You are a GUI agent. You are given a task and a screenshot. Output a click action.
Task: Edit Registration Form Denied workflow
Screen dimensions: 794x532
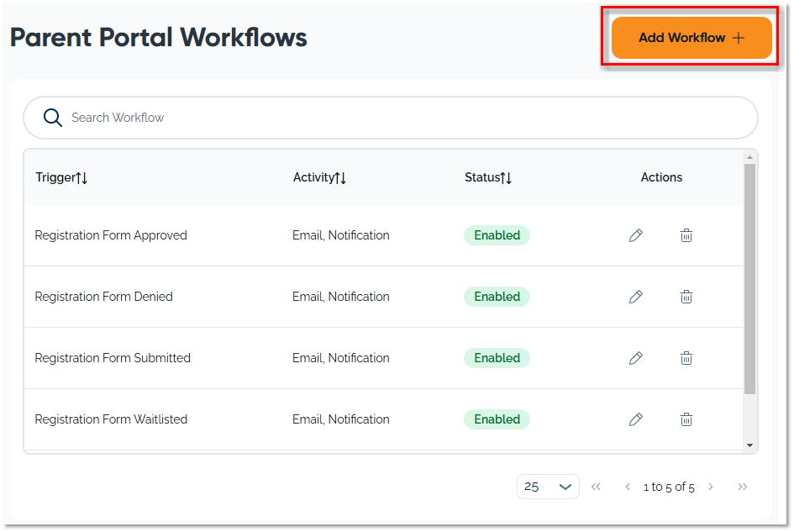pyautogui.click(x=636, y=297)
